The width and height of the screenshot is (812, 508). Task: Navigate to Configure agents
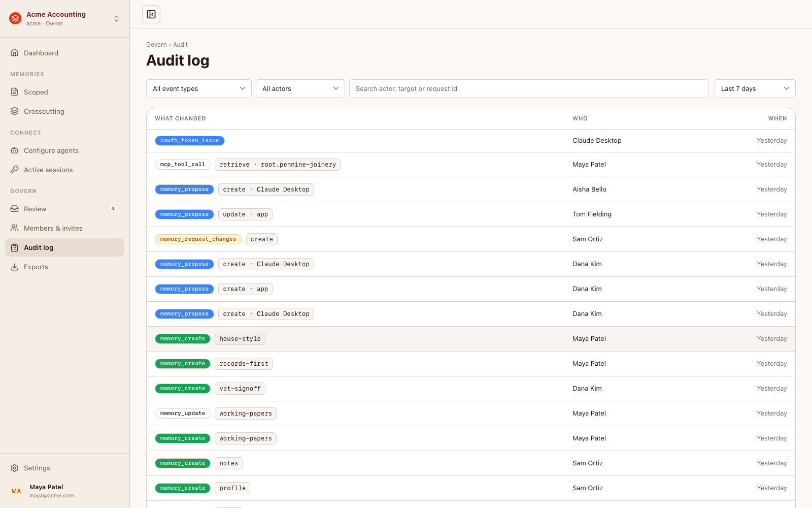click(x=64, y=150)
